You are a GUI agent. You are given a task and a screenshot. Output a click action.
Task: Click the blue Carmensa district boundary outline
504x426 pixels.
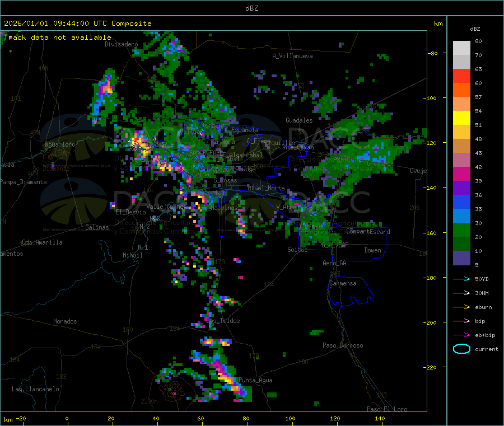tap(351, 292)
